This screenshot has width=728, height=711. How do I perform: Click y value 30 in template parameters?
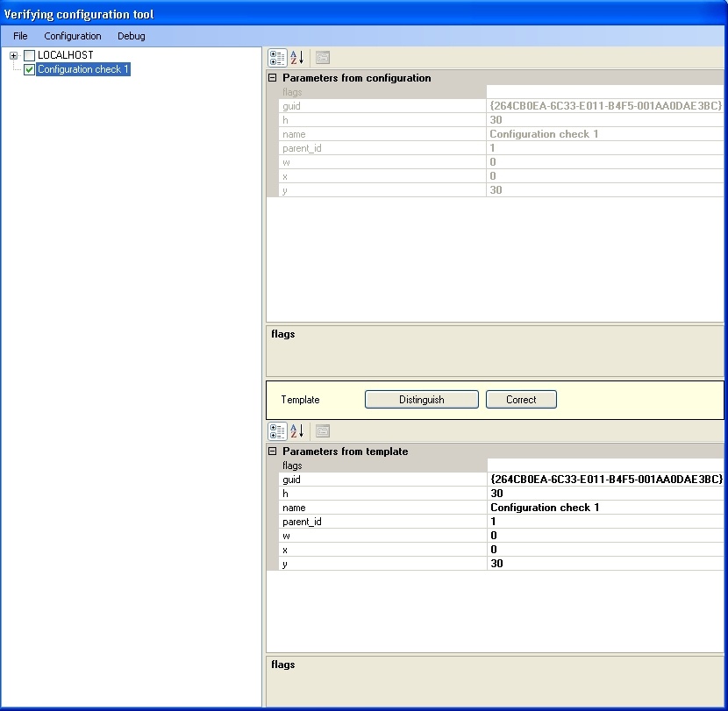click(605, 564)
